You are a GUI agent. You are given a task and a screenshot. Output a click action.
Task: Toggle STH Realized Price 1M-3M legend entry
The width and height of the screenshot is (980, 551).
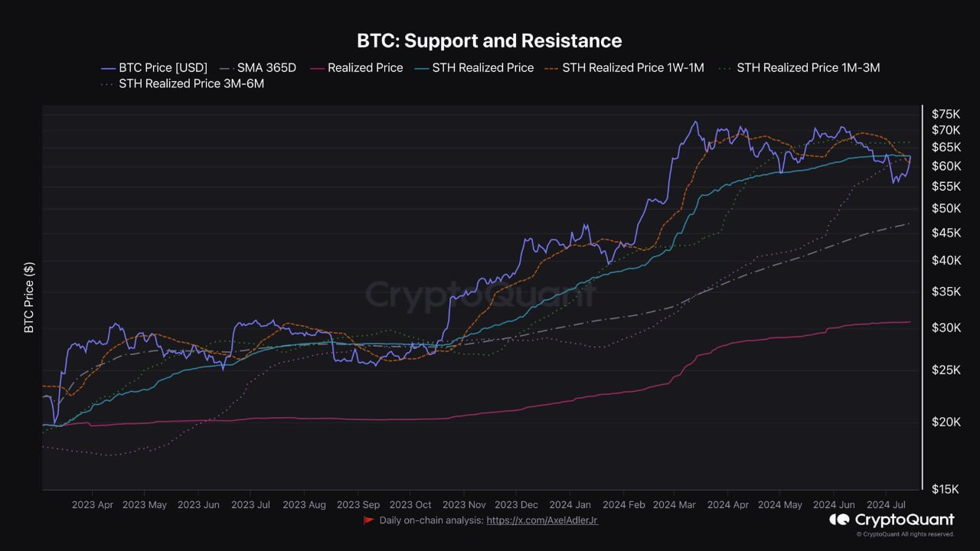point(800,67)
